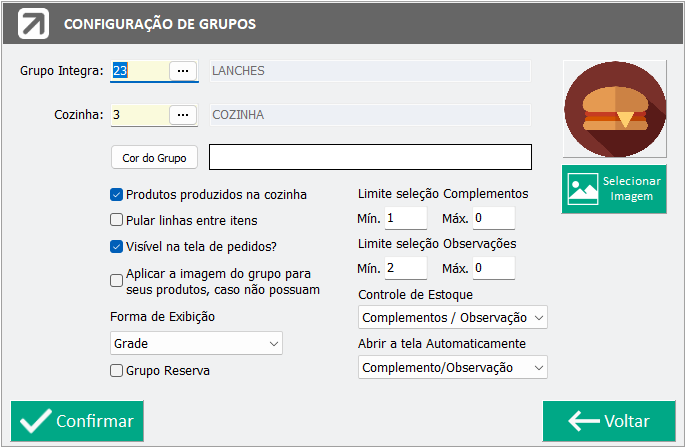
Task: Expand Abrir a tela Automaticamente dropdown
Action: tap(452, 367)
